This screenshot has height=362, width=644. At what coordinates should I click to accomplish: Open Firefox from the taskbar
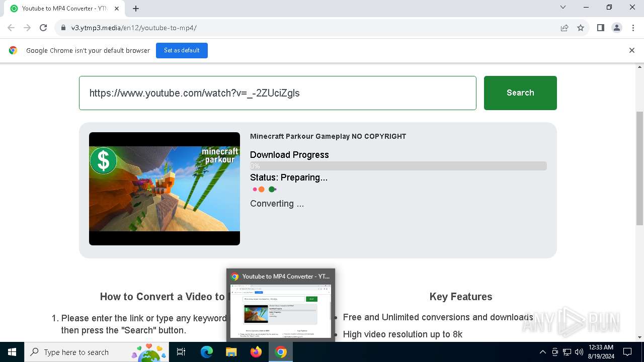[256, 352]
